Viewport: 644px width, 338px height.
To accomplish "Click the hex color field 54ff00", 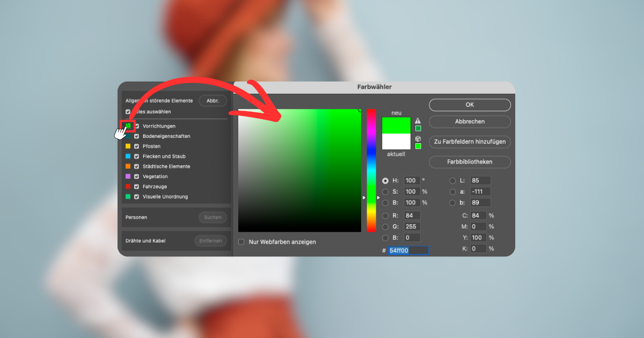I will pos(408,251).
